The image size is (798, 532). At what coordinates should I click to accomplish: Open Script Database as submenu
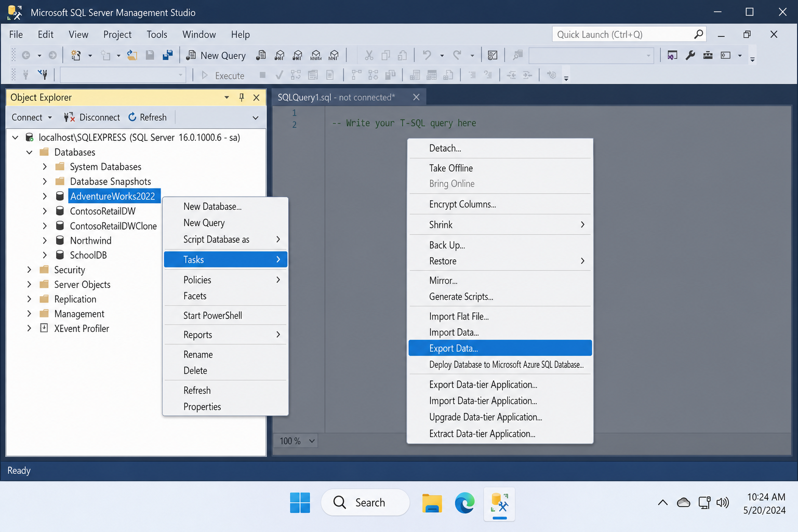[225, 240]
